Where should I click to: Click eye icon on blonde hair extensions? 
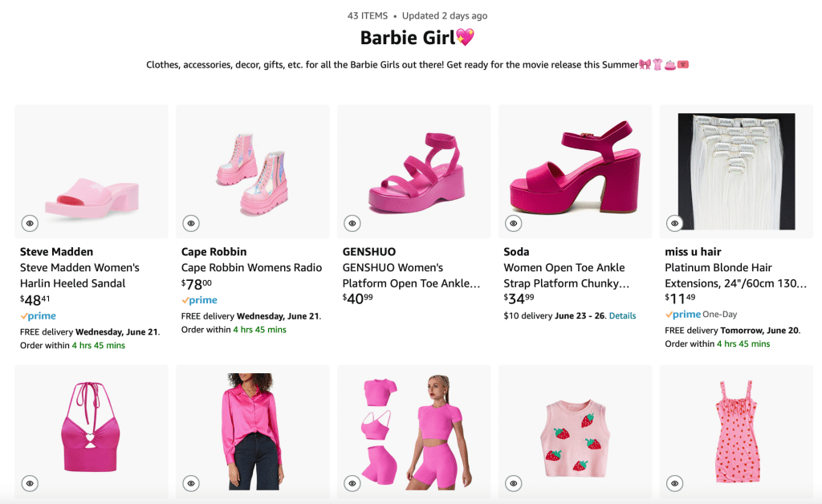(674, 223)
